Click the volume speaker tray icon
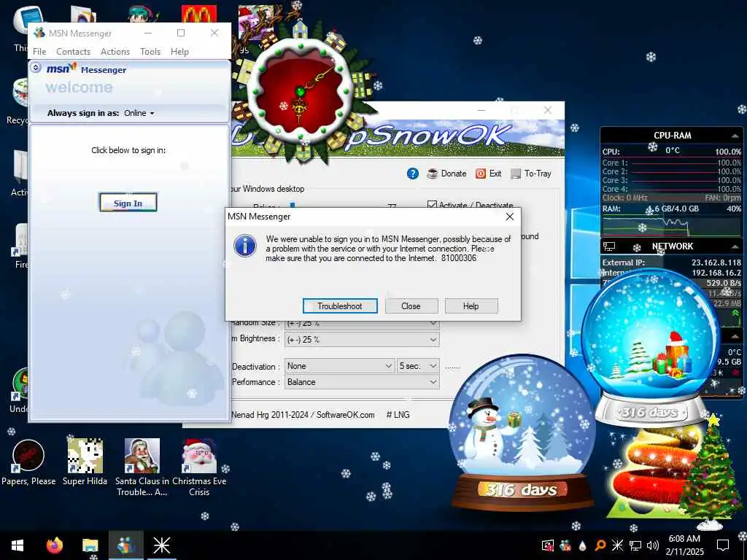Screen dimensions: 747x560 pos(653,545)
